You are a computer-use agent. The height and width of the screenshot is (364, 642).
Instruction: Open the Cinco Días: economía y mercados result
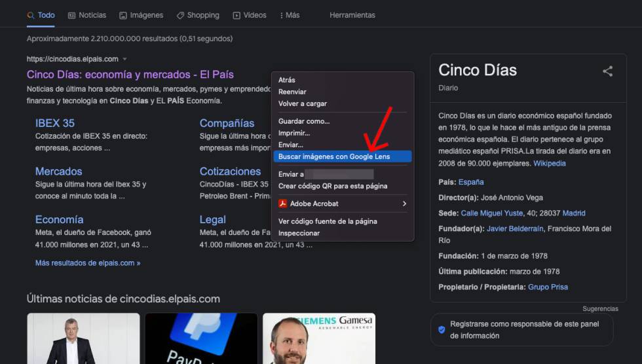[130, 75]
